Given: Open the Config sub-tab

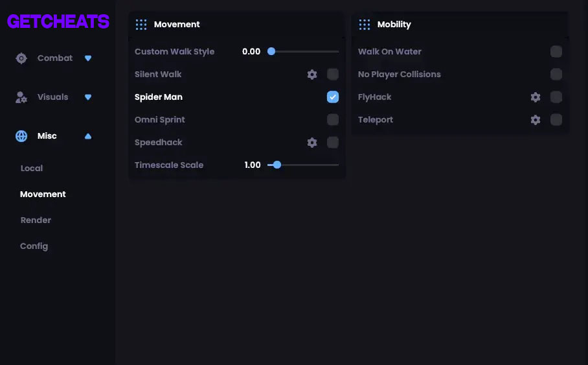Looking at the screenshot, I should pyautogui.click(x=34, y=246).
